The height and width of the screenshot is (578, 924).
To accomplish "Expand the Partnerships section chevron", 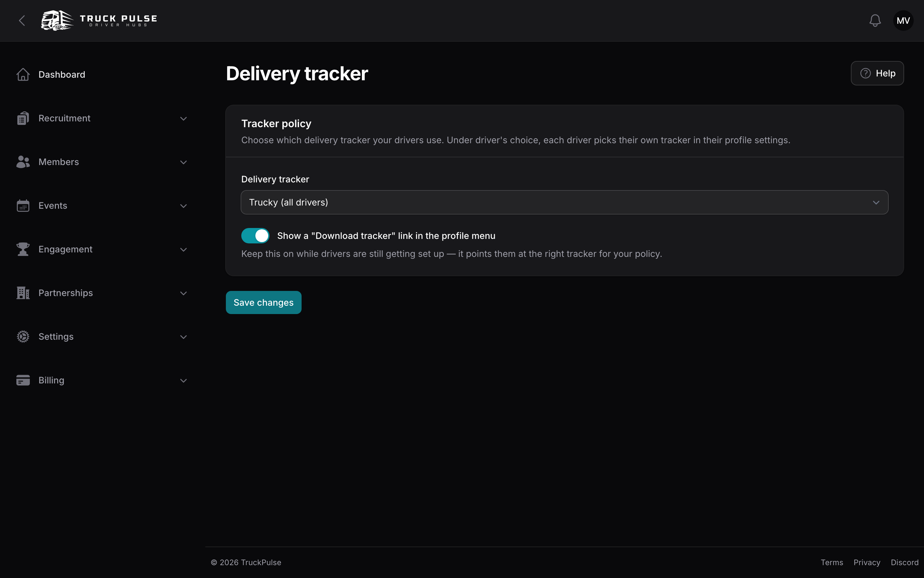I will tap(183, 293).
